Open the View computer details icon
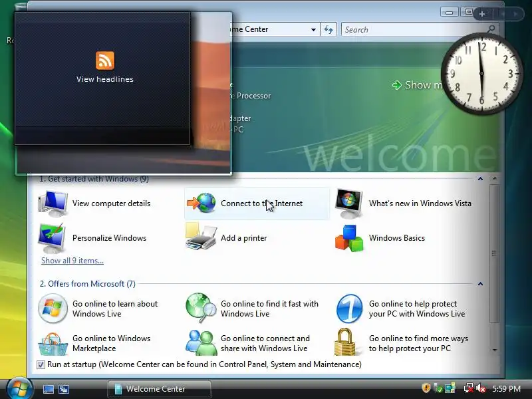 (x=53, y=203)
